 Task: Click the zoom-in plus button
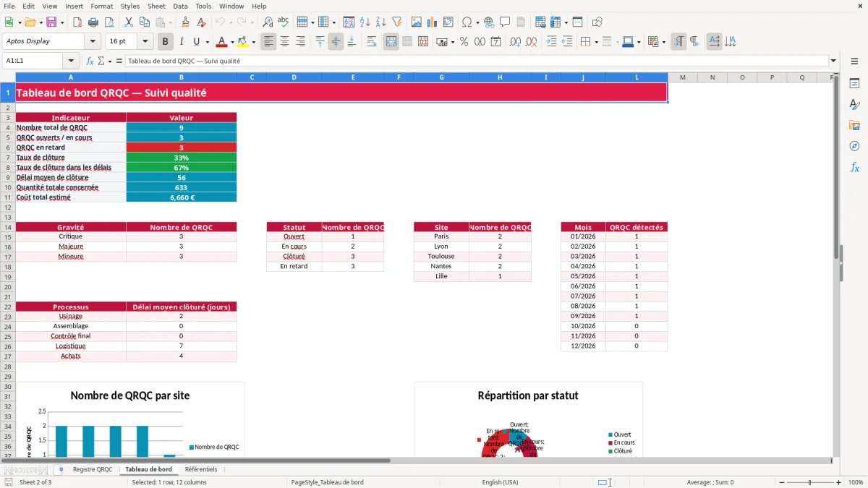click(x=839, y=482)
